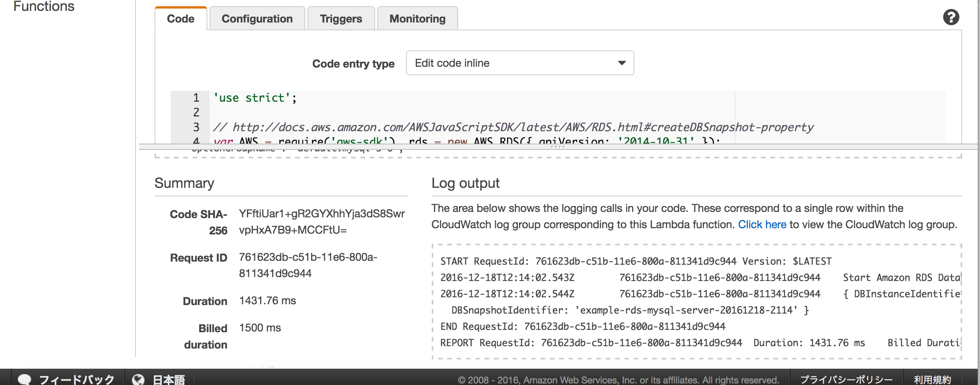
Task: Follow the 'Click here' CloudWatch link
Action: tap(762, 225)
